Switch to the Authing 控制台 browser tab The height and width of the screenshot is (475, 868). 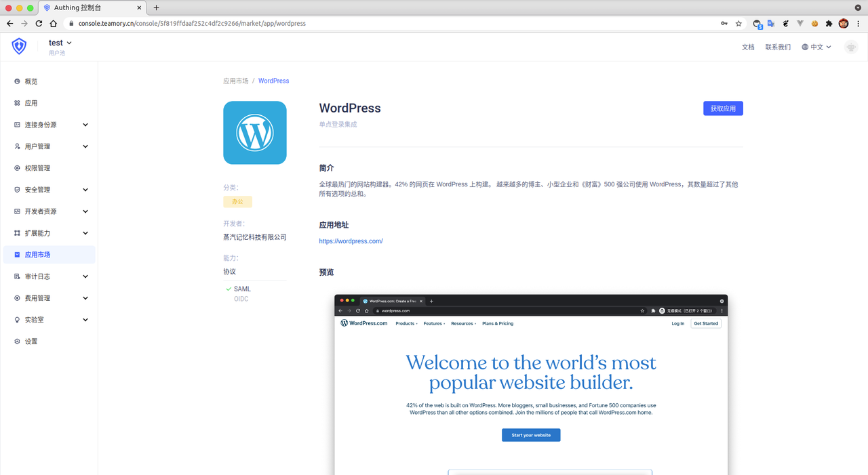pos(92,7)
